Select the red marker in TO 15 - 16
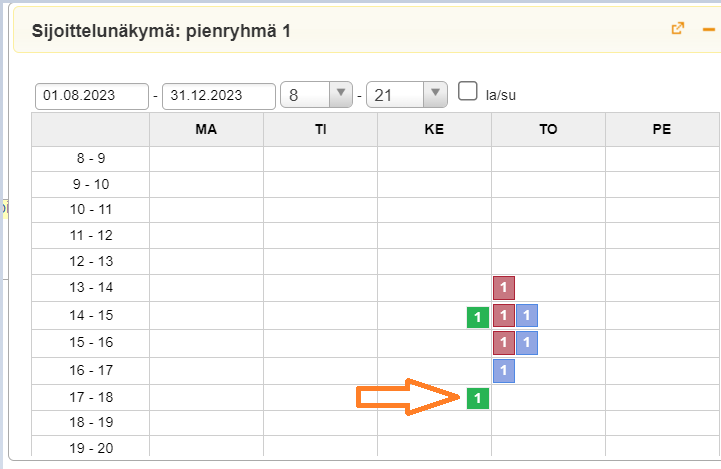 coord(504,343)
